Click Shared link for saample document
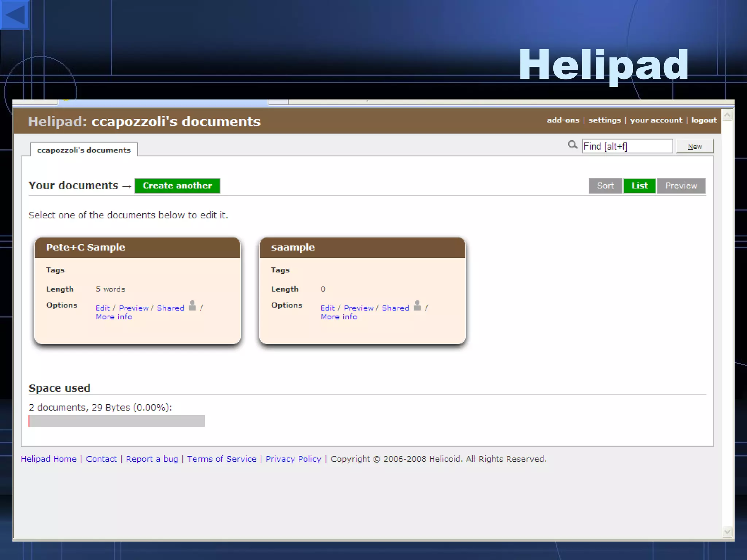This screenshot has height=560, width=747. (x=395, y=308)
